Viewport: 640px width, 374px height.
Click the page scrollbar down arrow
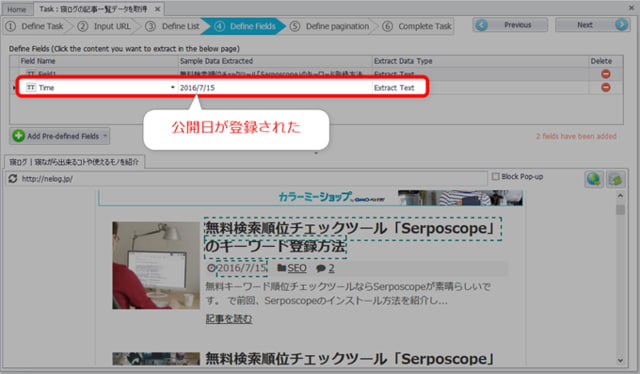(x=620, y=361)
